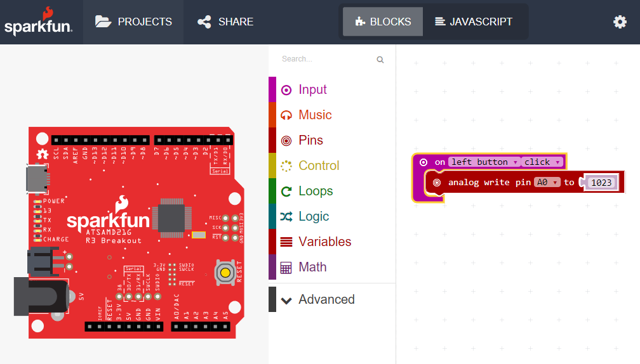This screenshot has height=364, width=640.
Task: Switch to the JavaScript editor tab
Action: tap(474, 22)
